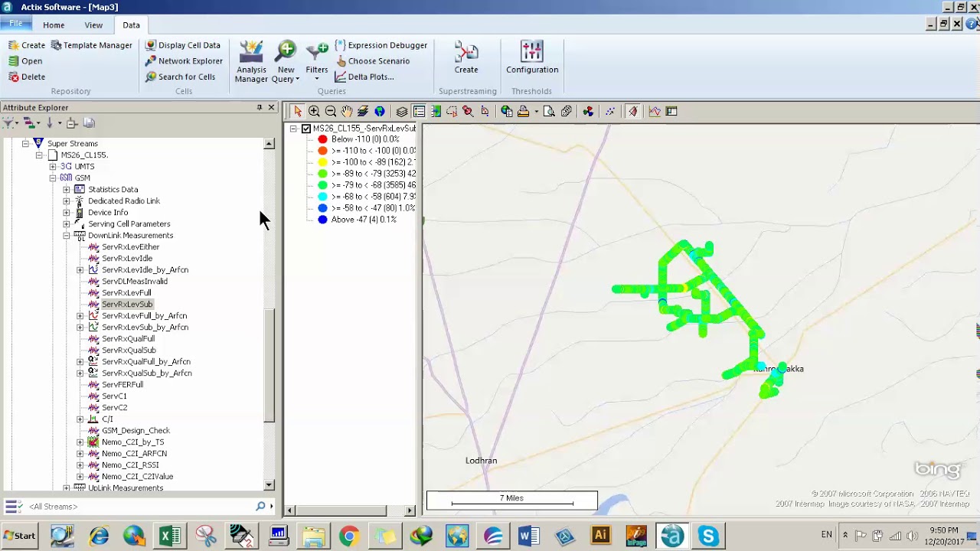
Task: Expand the Serving Cell Parameters node
Action: 67,223
